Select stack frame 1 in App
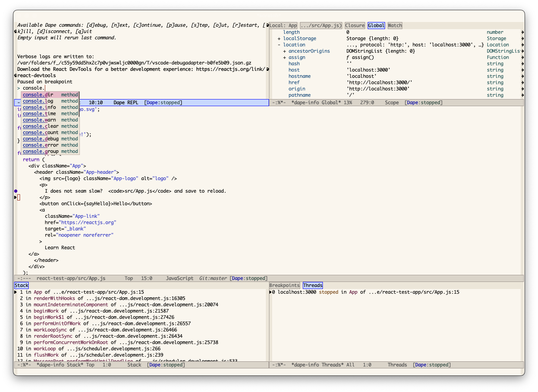Viewport: 538px width, 392px height. pos(82,292)
